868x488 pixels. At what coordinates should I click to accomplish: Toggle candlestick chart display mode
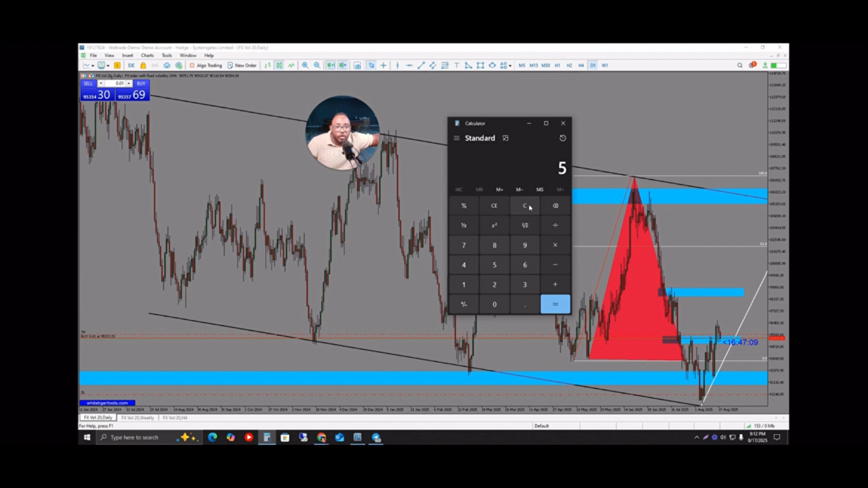279,65
